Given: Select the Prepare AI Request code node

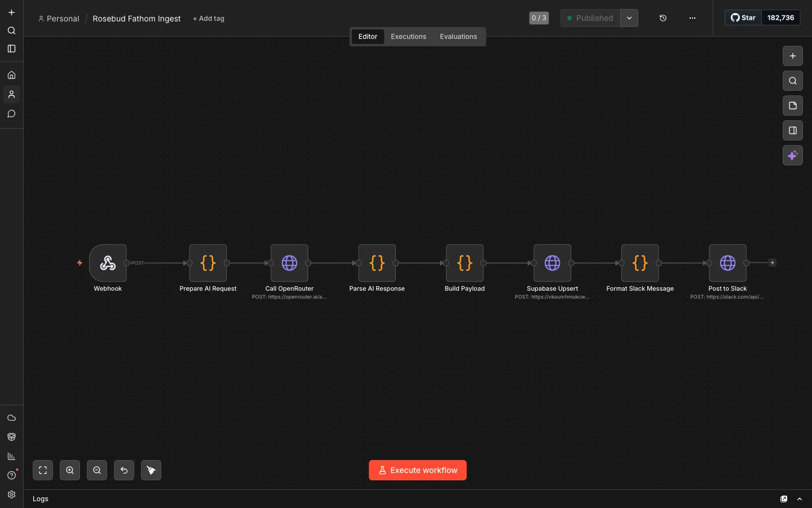Looking at the screenshot, I should 208,263.
